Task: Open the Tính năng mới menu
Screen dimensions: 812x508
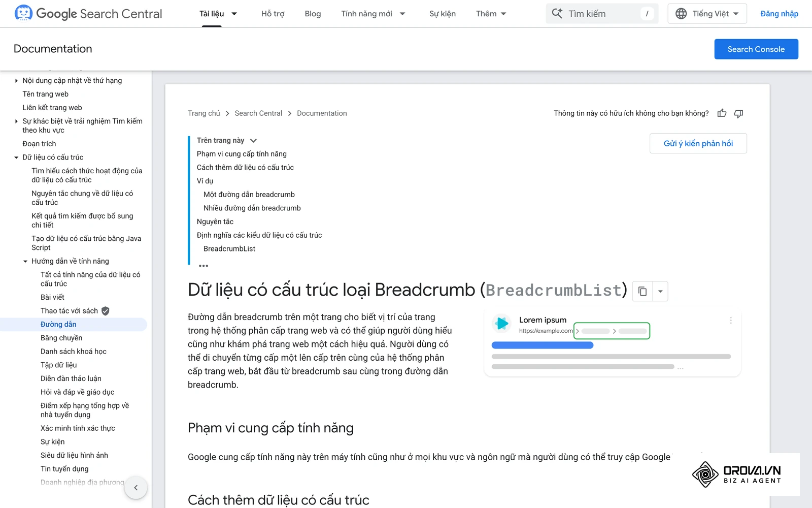Action: click(366, 14)
